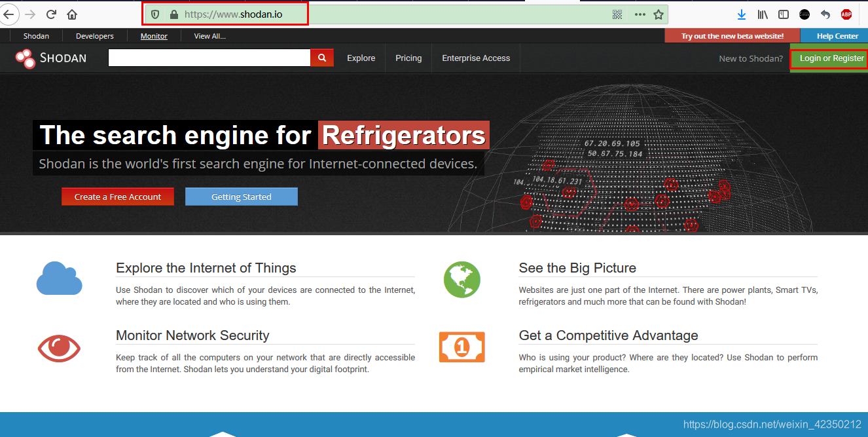The image size is (868, 437).
Task: Click the blue cloud icon
Action: (x=59, y=278)
